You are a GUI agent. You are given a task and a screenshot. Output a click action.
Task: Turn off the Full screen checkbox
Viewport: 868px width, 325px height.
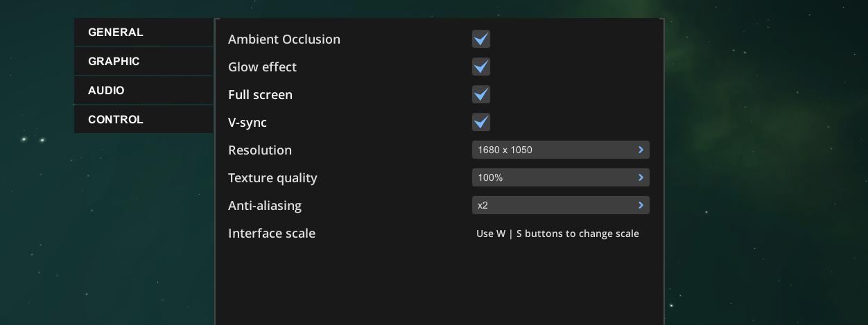coord(480,94)
